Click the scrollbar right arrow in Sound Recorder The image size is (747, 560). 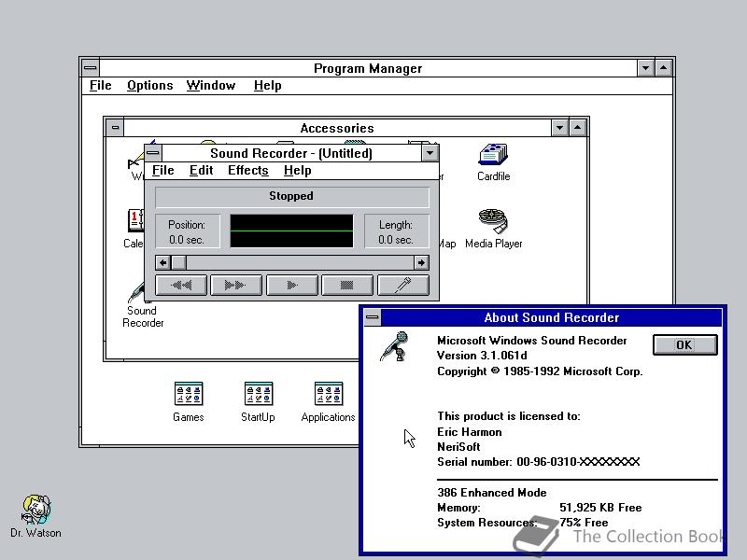pos(421,262)
